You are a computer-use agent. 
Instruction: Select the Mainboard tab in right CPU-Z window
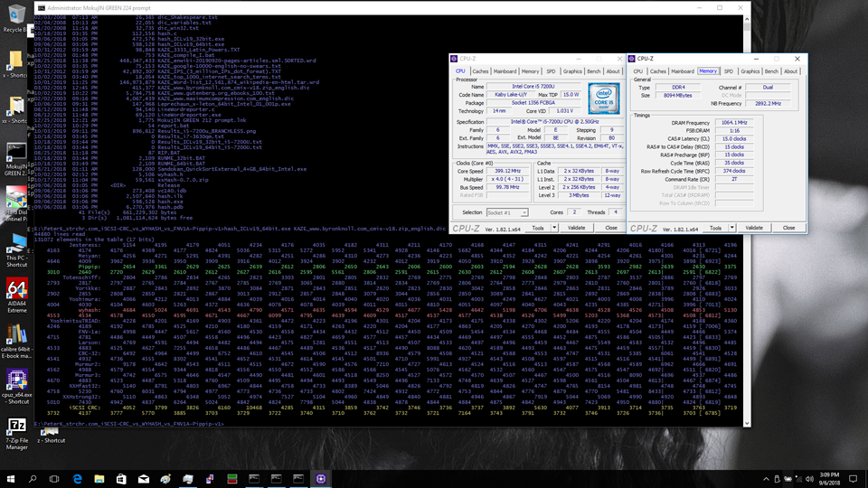click(x=683, y=71)
